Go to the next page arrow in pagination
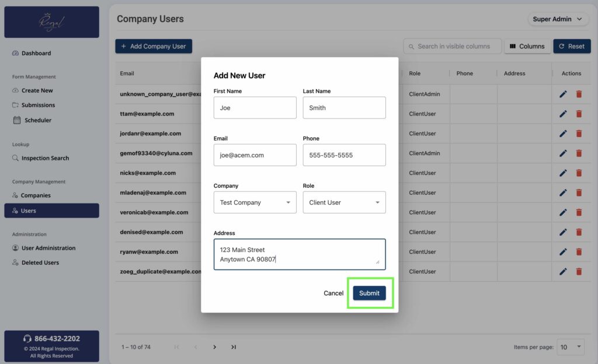 (214, 347)
